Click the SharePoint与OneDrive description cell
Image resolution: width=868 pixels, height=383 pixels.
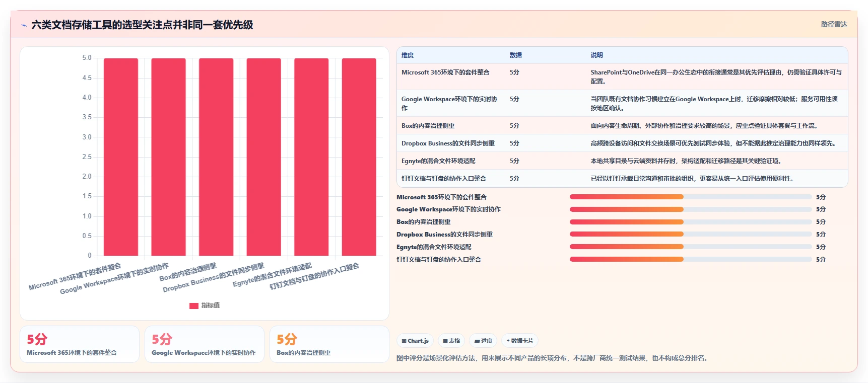716,76
